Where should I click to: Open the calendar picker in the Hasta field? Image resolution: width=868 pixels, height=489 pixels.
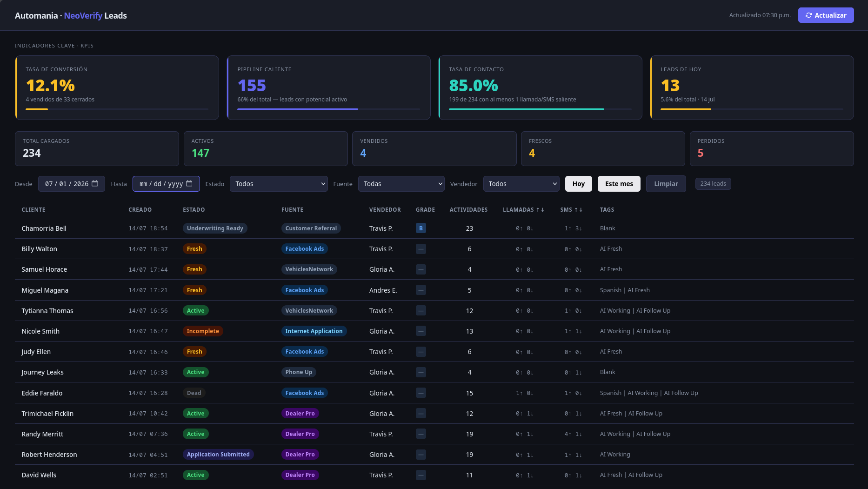click(189, 183)
